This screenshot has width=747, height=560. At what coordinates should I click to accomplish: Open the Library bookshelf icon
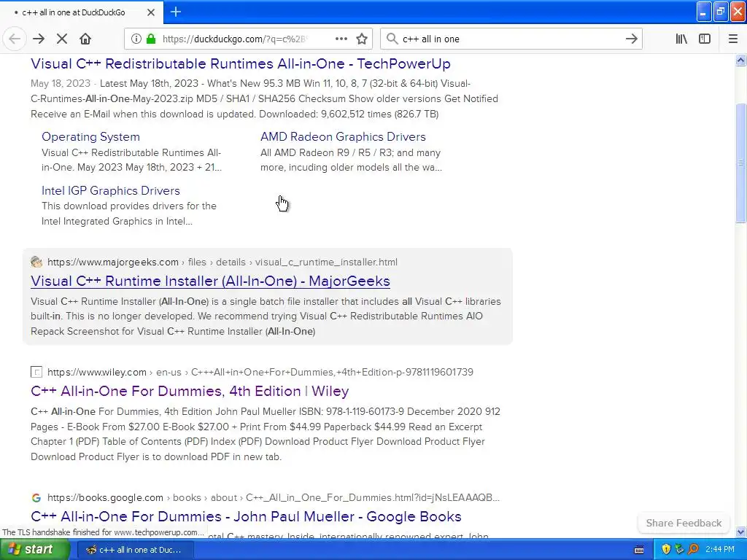(681, 39)
